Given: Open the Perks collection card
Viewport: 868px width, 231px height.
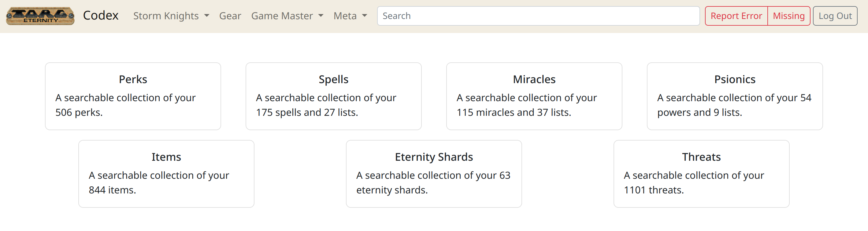Looking at the screenshot, I should (133, 96).
